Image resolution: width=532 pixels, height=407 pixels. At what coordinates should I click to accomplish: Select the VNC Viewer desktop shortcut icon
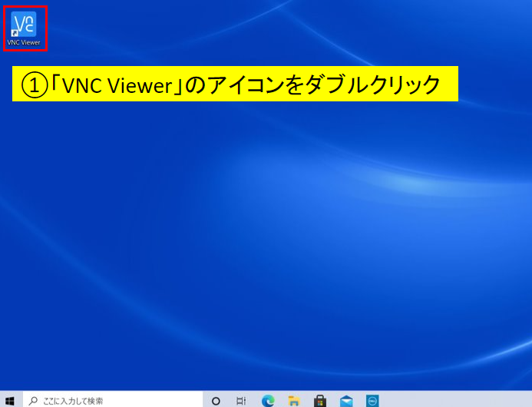coord(24,24)
